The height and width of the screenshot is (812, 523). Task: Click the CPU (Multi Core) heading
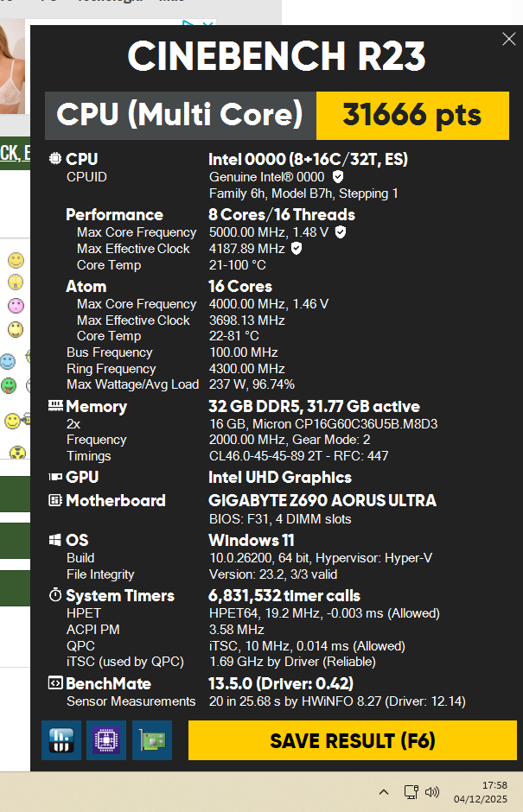tap(180, 114)
